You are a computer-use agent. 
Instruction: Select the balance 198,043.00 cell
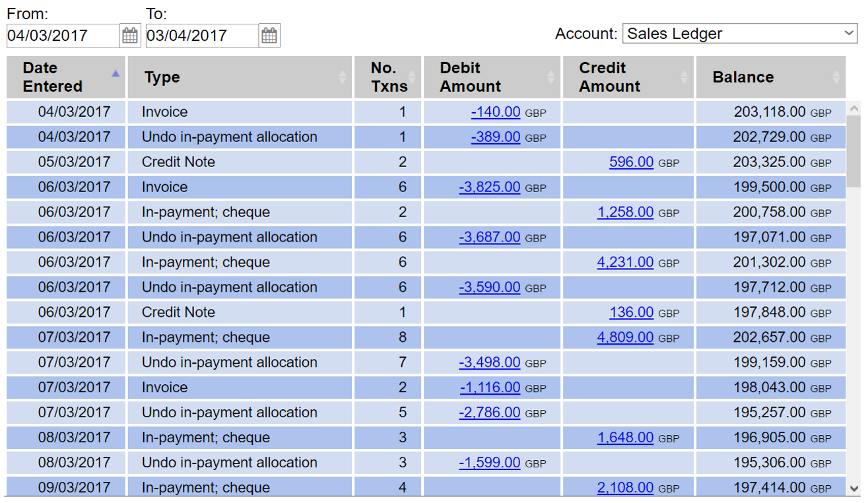click(x=770, y=388)
